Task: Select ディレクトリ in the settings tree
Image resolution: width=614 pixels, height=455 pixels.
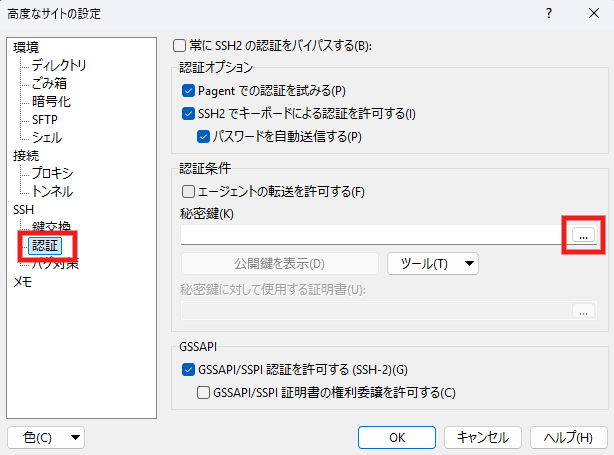Action: pyautogui.click(x=59, y=65)
